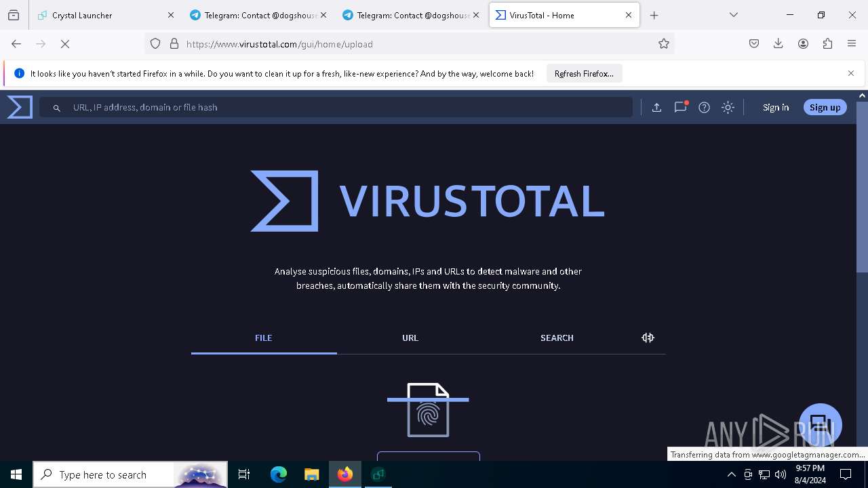Open the volume speaker tray icon

(x=781, y=474)
